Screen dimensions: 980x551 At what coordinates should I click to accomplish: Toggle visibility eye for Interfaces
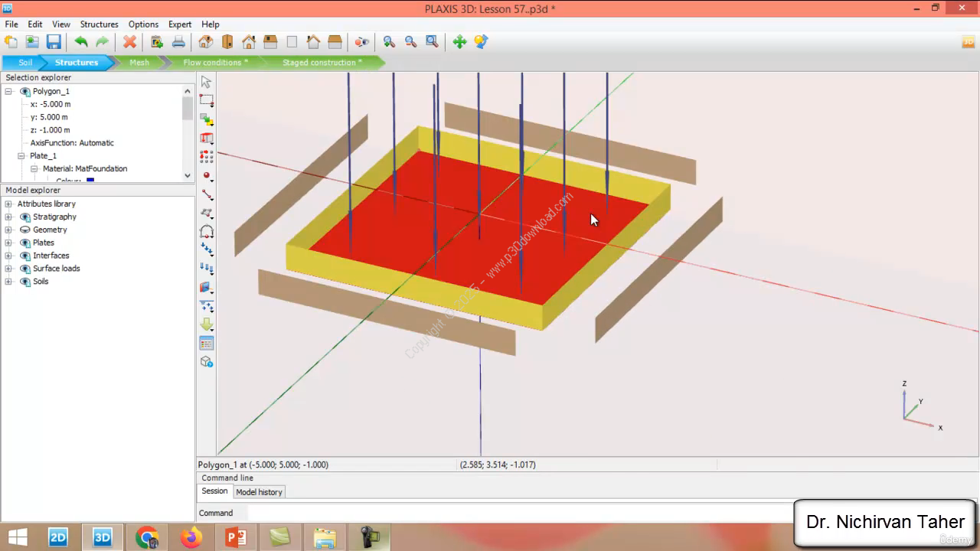click(25, 256)
